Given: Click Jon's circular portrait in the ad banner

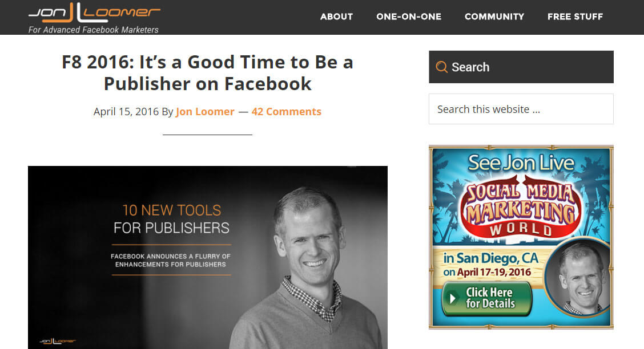Looking at the screenshot, I should tap(579, 278).
